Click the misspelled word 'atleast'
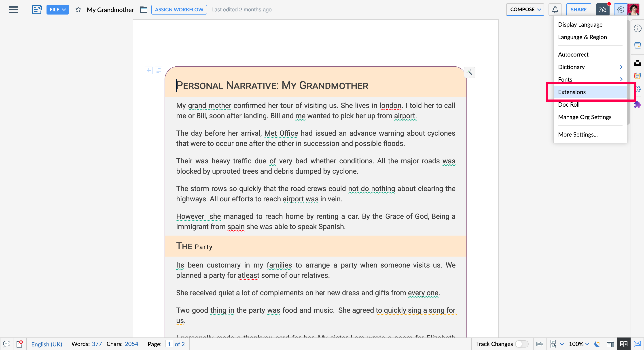 tap(248, 275)
